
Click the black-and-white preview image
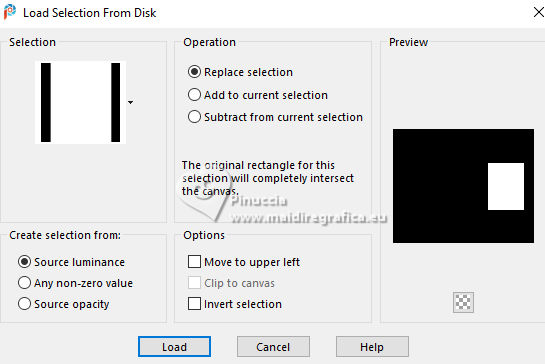[463, 186]
